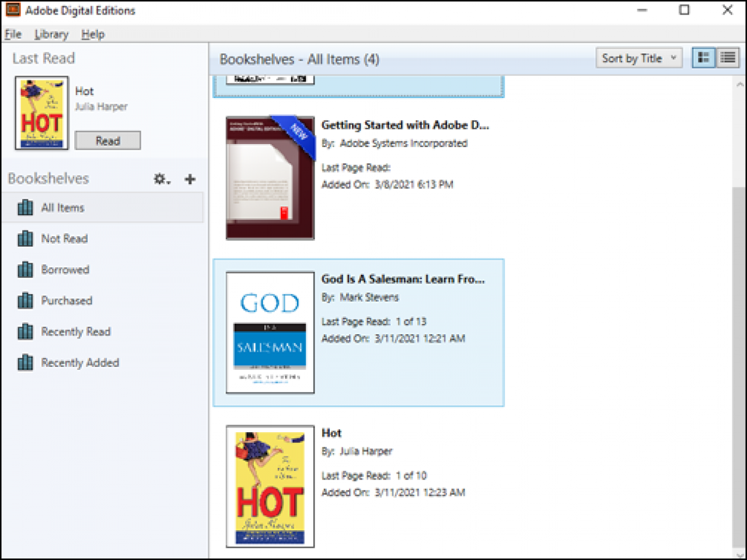Click the Getting Started with Adobe D... title
This screenshot has height=560, width=747.
click(x=405, y=125)
